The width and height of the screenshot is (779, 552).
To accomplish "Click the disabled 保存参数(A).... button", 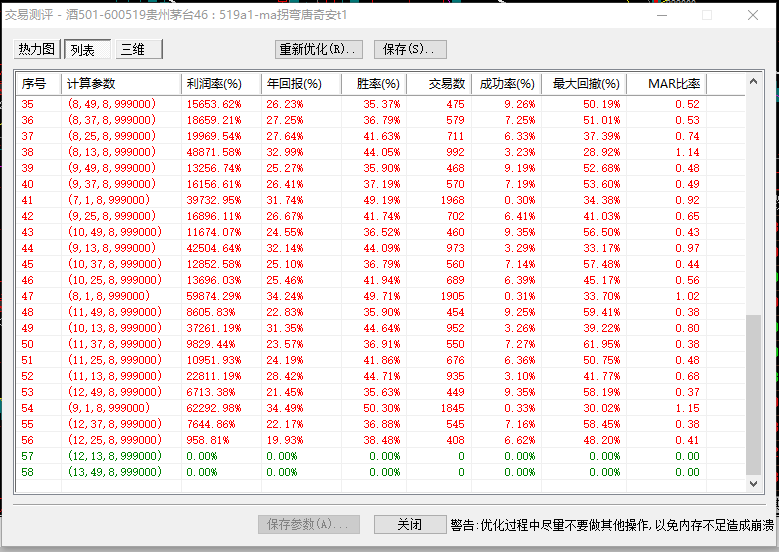I will pos(309,524).
